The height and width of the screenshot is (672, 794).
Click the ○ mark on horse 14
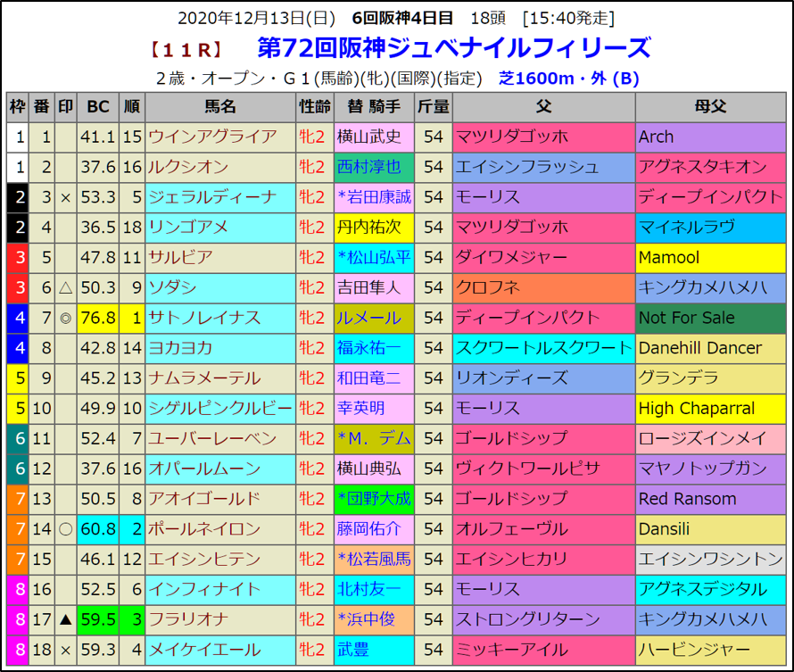[65, 529]
